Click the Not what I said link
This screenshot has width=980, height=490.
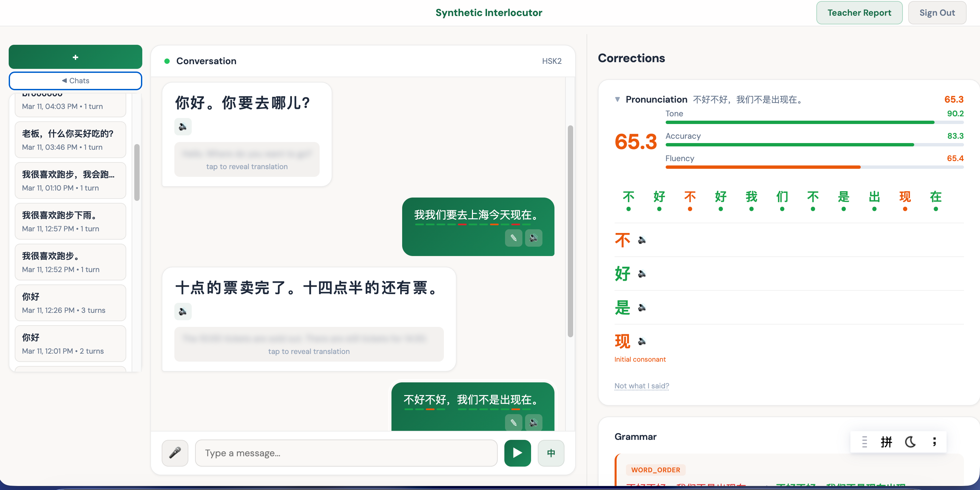pos(641,386)
